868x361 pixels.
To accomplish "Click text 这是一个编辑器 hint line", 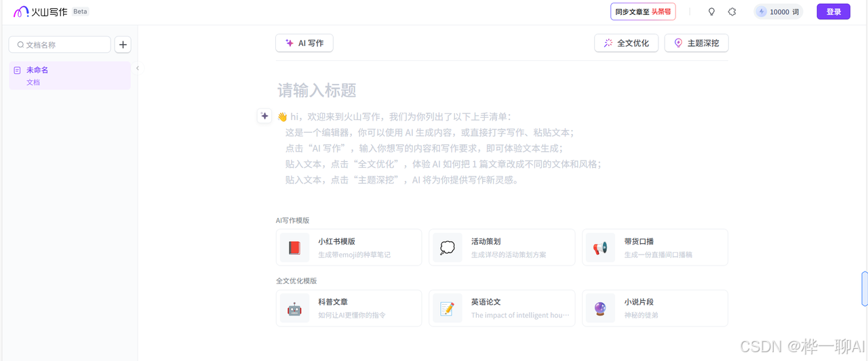I will [x=430, y=133].
